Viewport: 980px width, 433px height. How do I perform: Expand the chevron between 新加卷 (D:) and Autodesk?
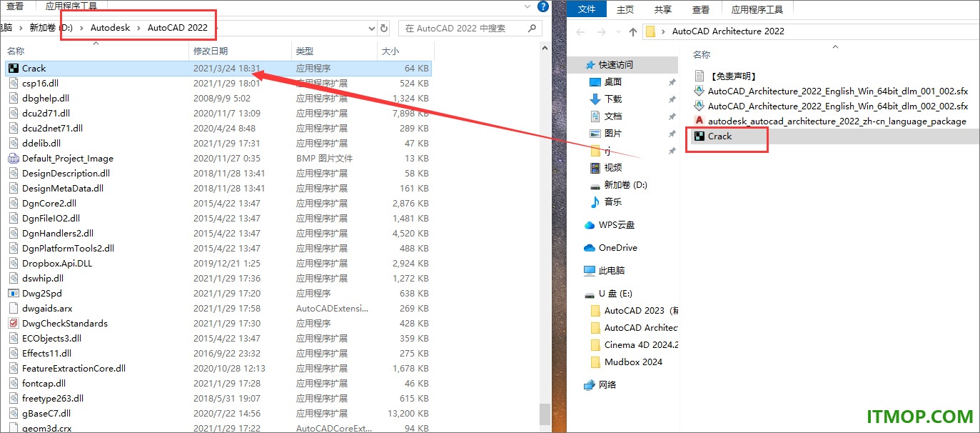coord(83,29)
